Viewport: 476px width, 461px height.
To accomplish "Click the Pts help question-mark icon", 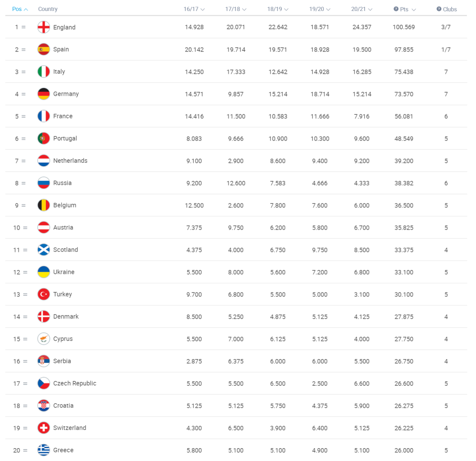I will tap(396, 9).
